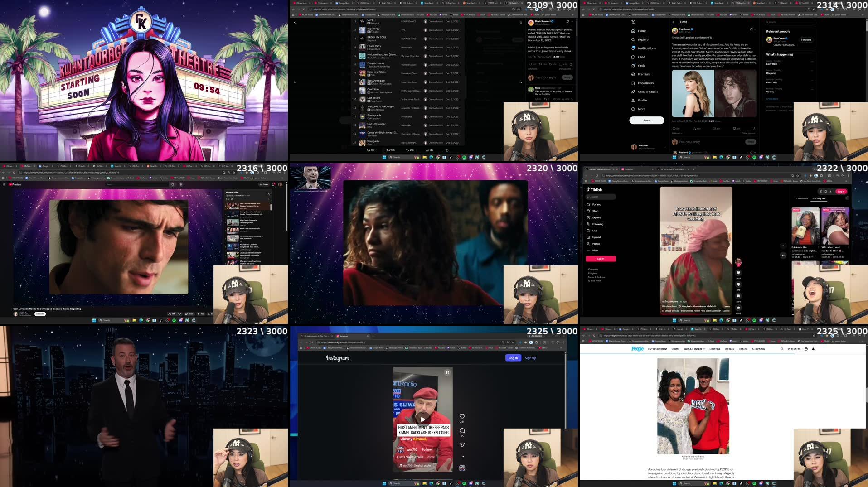Viewport: 868px width, 487px height.
Task: Like the Instagram reel with the heart icon
Action: pyautogui.click(x=461, y=416)
